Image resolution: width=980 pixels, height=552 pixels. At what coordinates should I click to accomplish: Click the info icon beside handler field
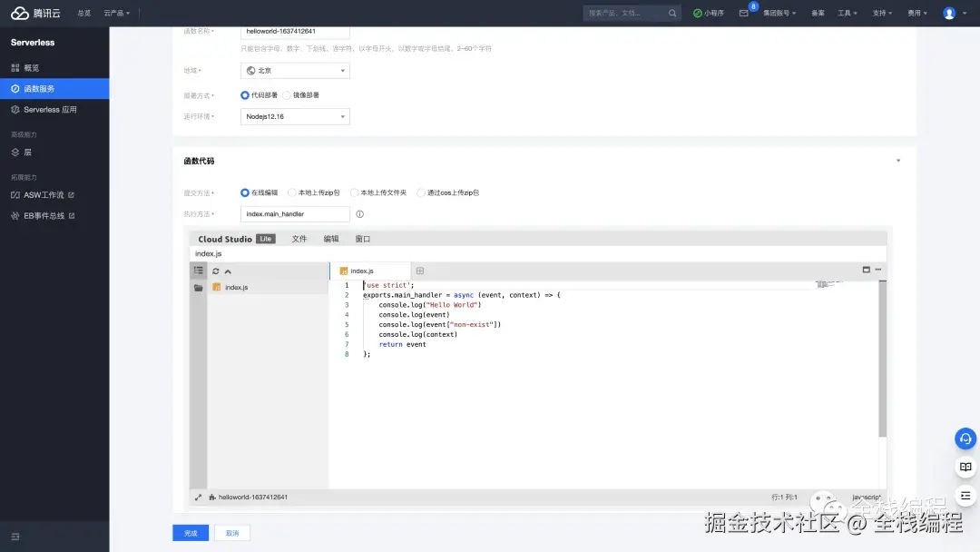point(360,214)
